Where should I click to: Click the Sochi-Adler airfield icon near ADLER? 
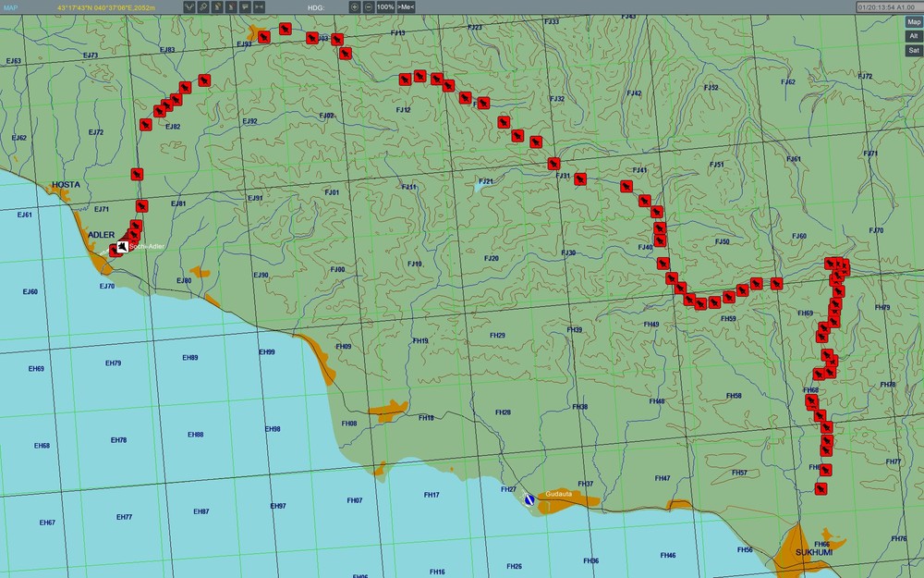(x=121, y=247)
